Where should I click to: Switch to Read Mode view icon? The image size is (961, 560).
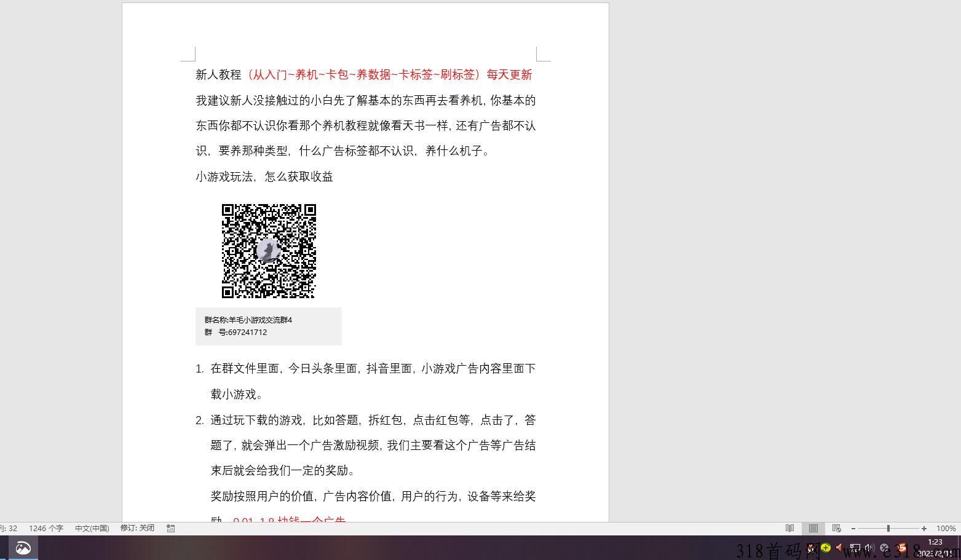(x=790, y=528)
